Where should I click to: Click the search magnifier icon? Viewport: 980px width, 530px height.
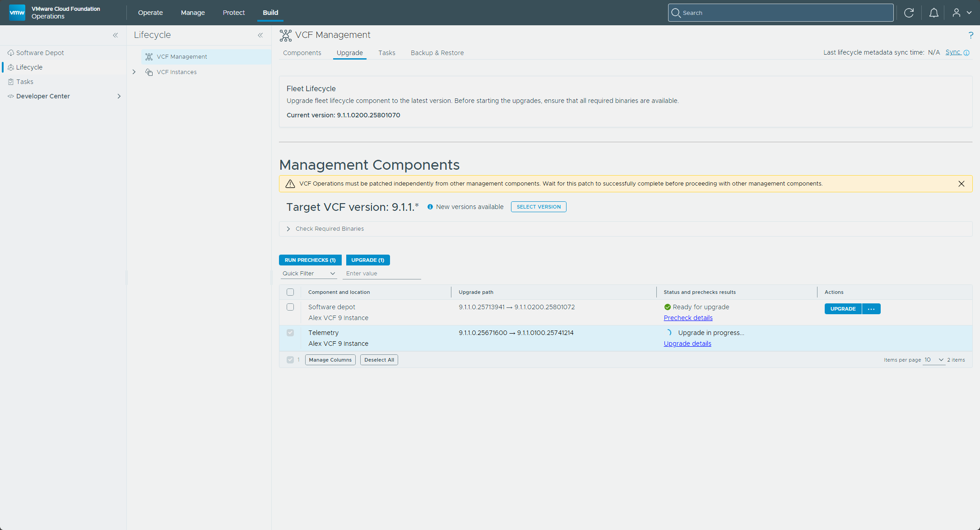(676, 13)
